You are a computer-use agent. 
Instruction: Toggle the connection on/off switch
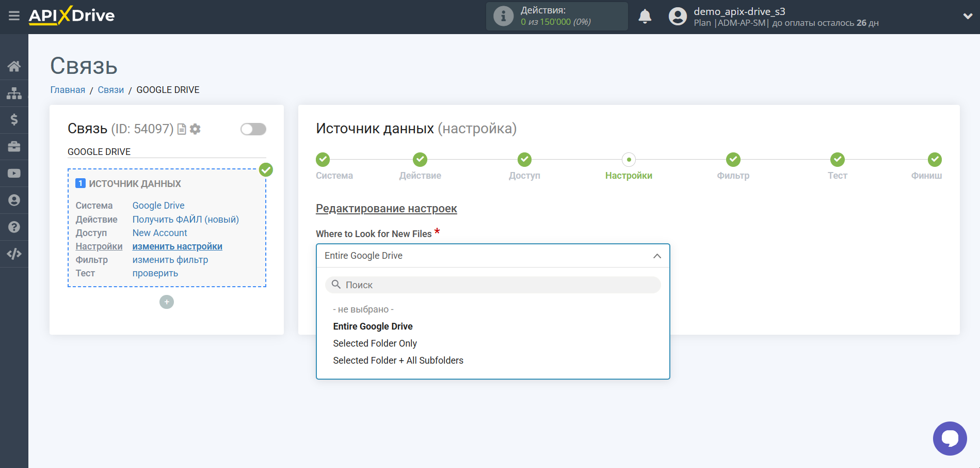pos(253,129)
